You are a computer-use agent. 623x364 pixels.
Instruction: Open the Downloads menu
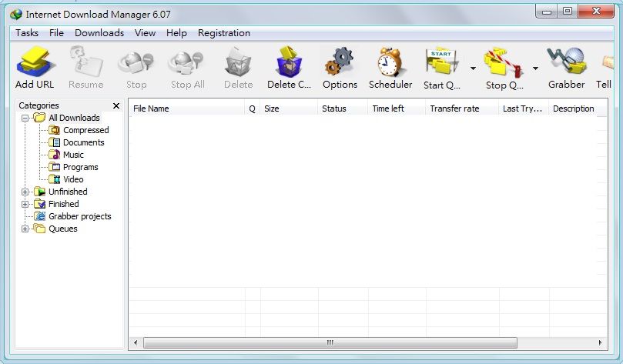(99, 33)
